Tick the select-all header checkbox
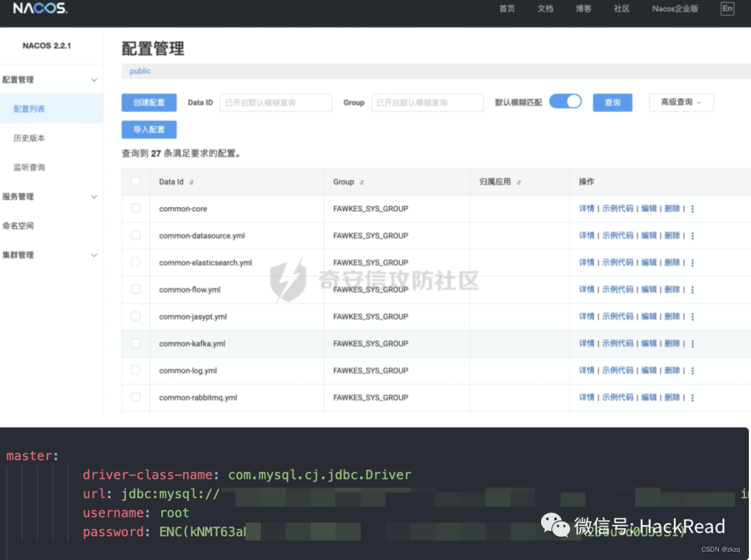This screenshot has width=751, height=560. [x=136, y=181]
